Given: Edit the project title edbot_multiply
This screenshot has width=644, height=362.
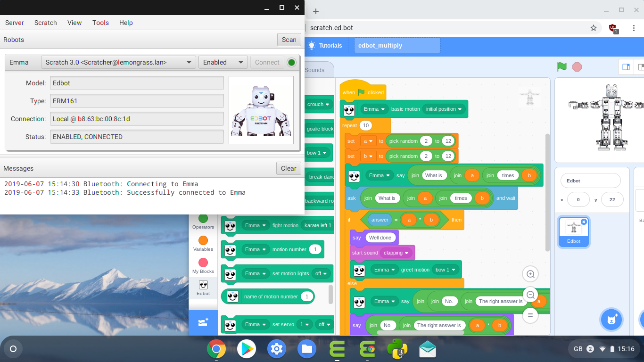Looking at the screenshot, I should coord(397,46).
